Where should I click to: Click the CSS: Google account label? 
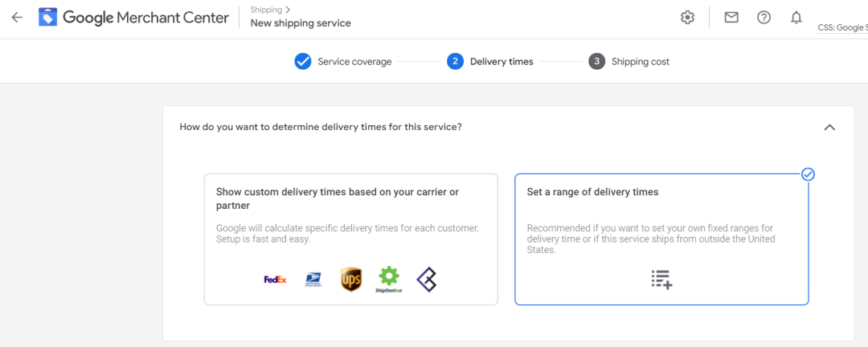click(842, 27)
